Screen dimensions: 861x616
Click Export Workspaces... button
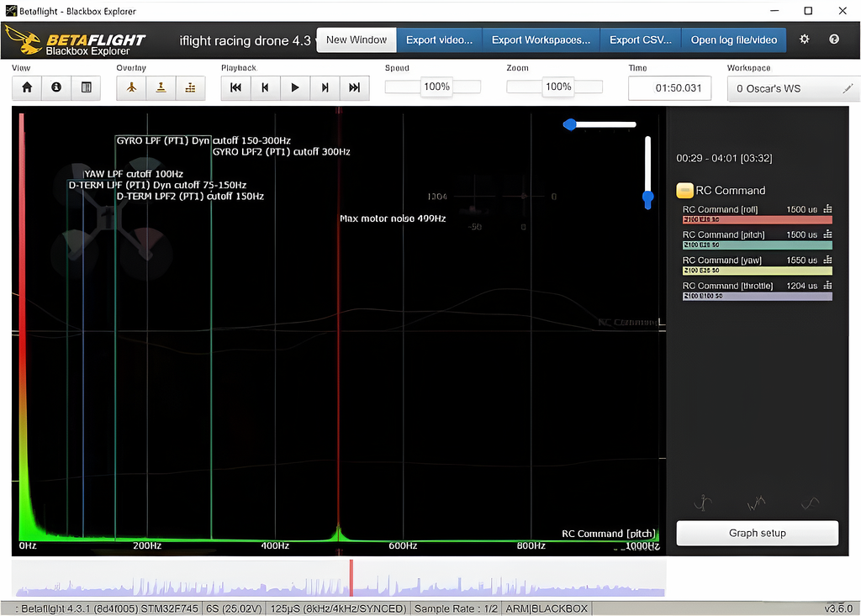click(x=541, y=40)
